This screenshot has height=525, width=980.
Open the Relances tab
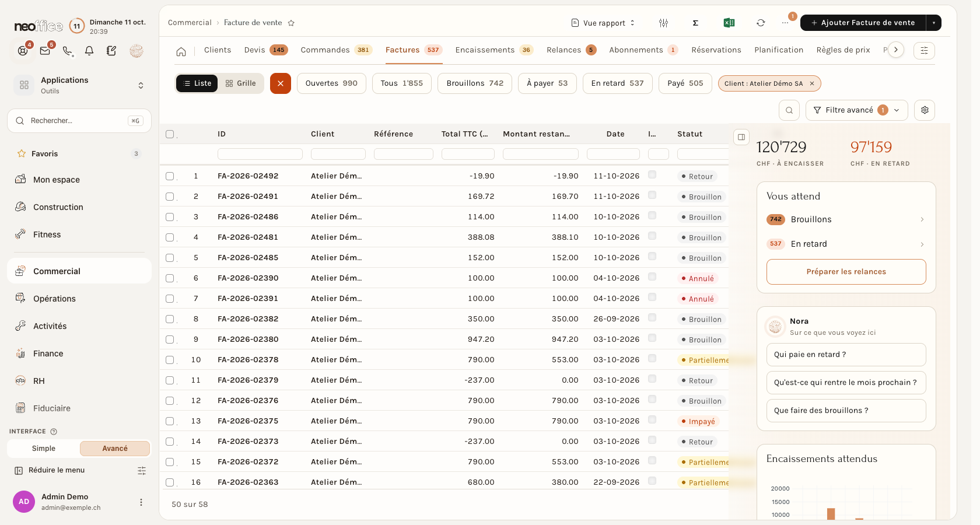point(571,50)
